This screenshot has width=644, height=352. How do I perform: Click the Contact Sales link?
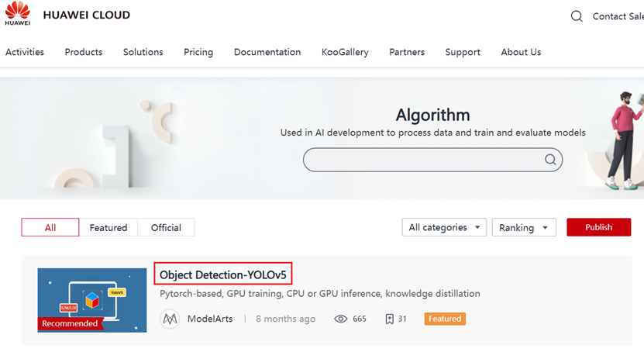pyautogui.click(x=618, y=16)
